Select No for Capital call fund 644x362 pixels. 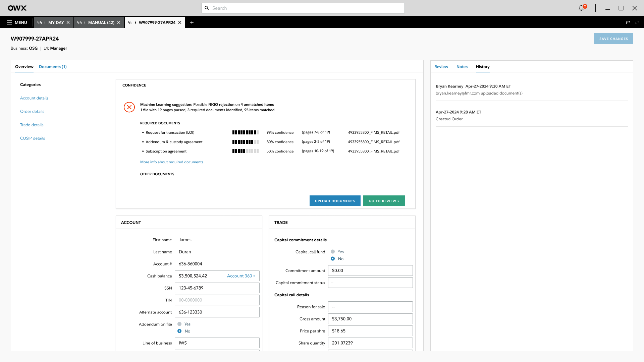point(333,259)
